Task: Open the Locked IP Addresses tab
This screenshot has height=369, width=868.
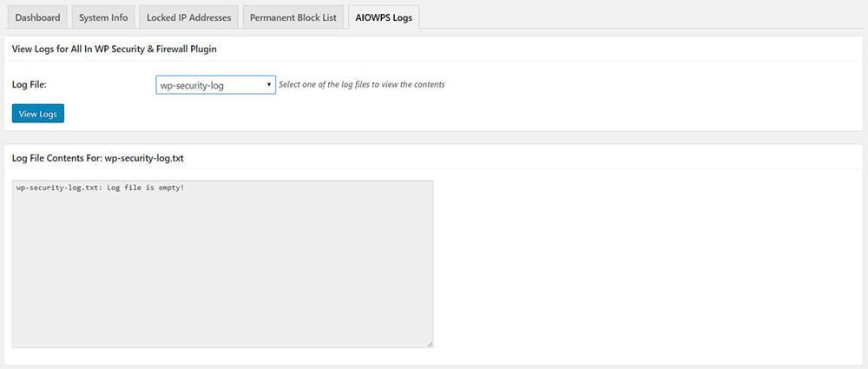Action: [188, 17]
